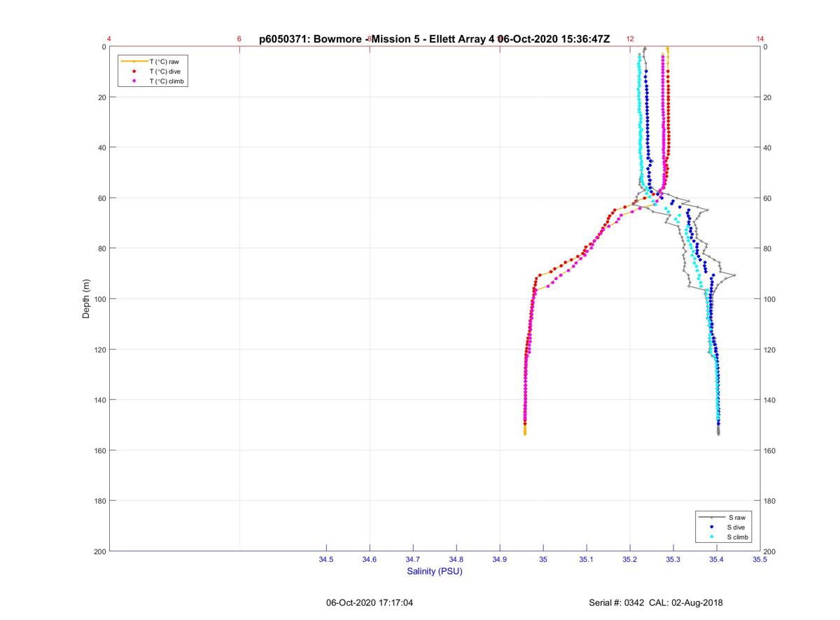
Task: Click the 'Depth (m)' axis label
Action: click(87, 299)
